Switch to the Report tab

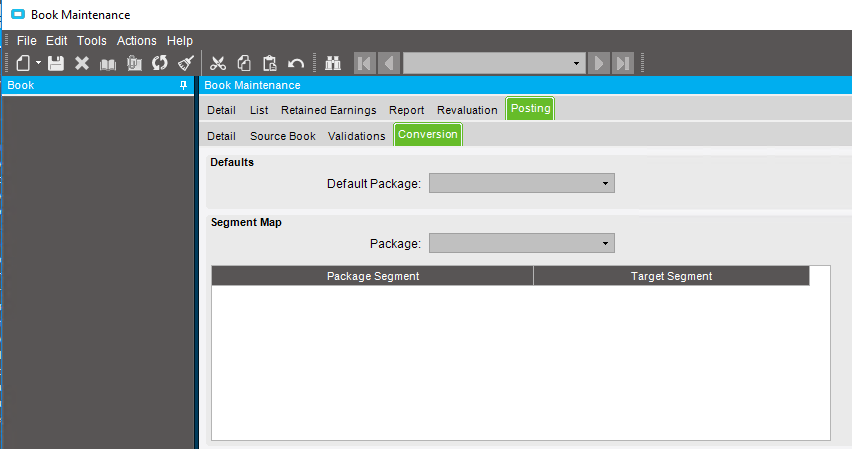point(406,110)
